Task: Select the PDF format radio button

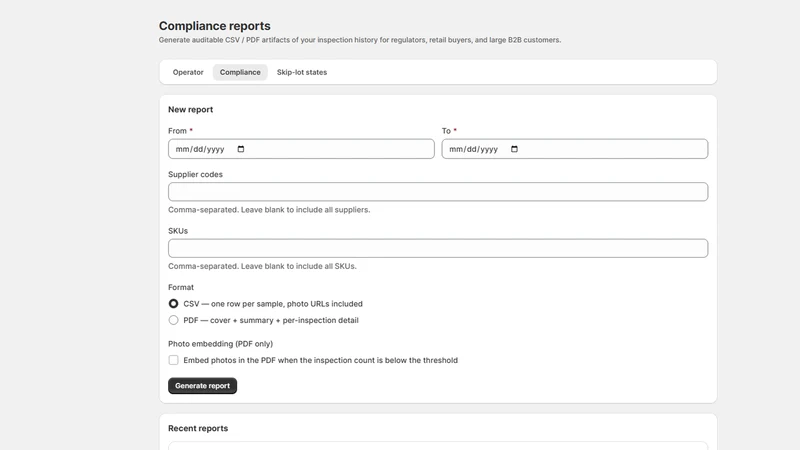Action: (x=173, y=320)
